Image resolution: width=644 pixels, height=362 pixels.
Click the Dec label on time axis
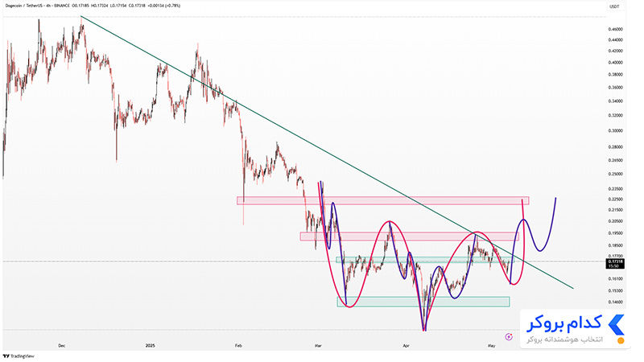(x=62, y=346)
